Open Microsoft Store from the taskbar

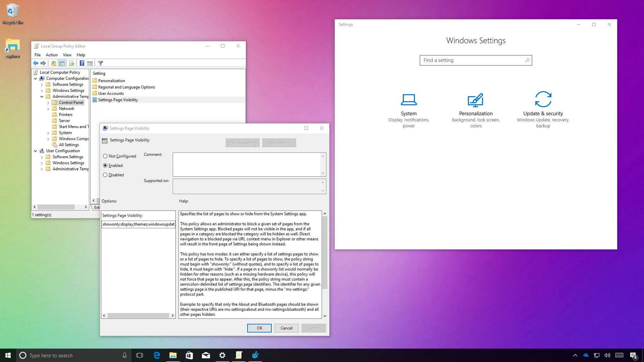(189, 355)
